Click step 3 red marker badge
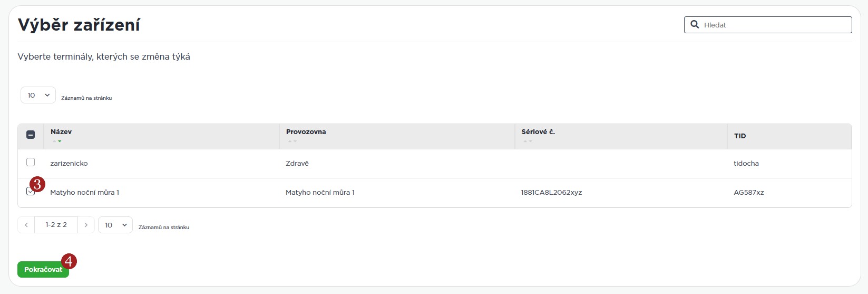Viewport: 868px width, 294px height. 37,184
